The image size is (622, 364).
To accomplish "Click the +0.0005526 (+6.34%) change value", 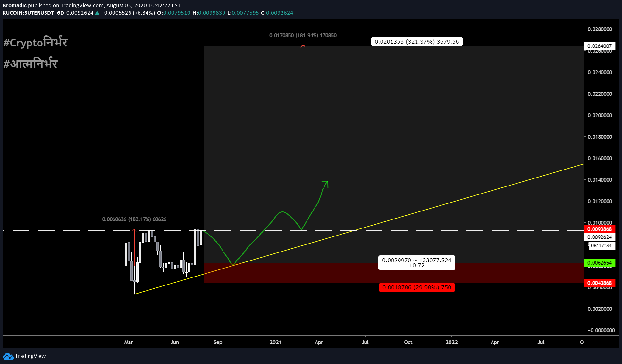I will tap(128, 13).
